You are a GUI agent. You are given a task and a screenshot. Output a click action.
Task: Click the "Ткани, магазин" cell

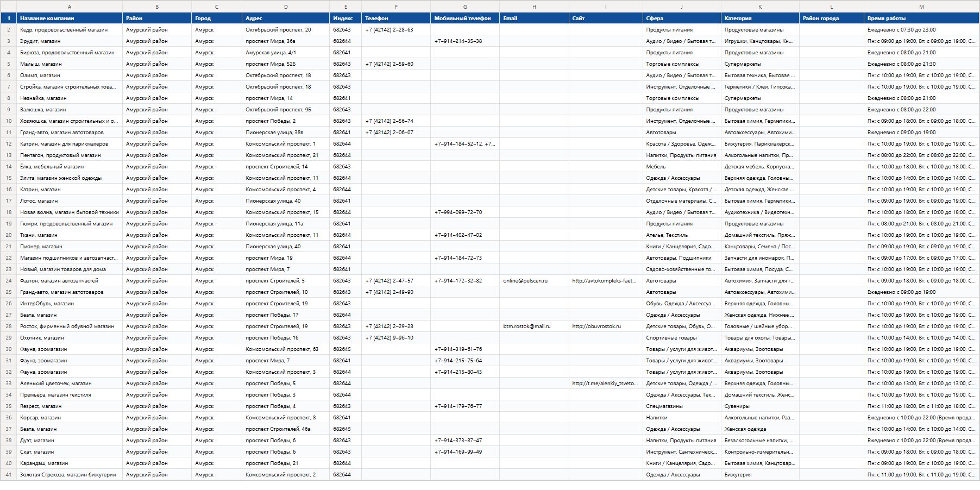click(x=70, y=235)
